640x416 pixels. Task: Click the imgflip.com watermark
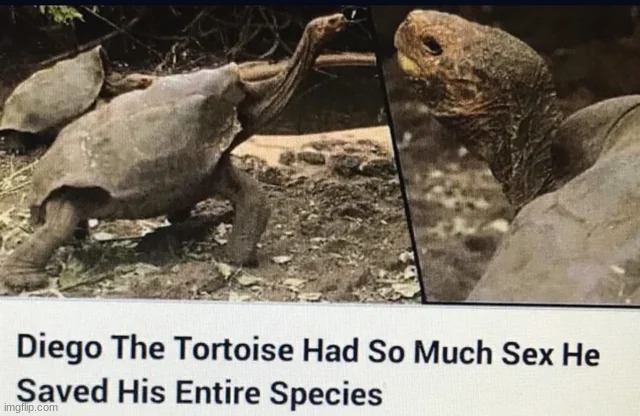pos(31,407)
